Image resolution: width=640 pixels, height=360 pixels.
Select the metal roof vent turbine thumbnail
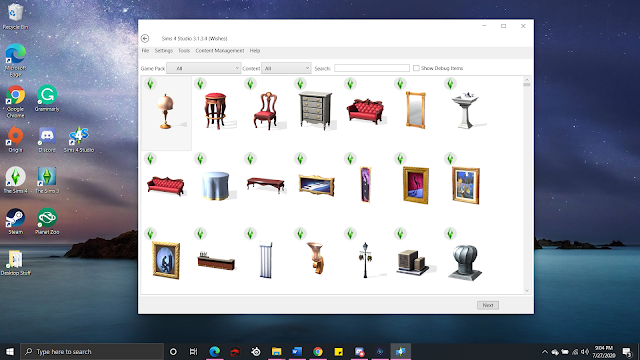465,262
